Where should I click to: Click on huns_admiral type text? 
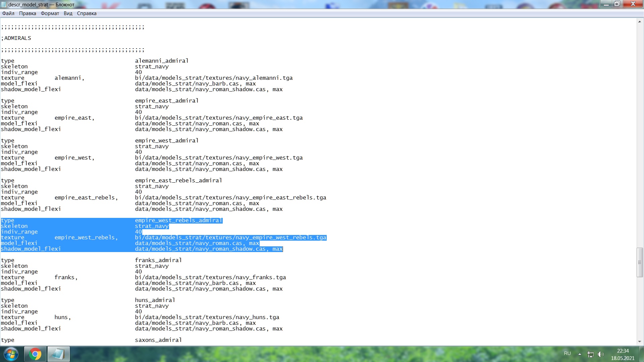pyautogui.click(x=155, y=300)
